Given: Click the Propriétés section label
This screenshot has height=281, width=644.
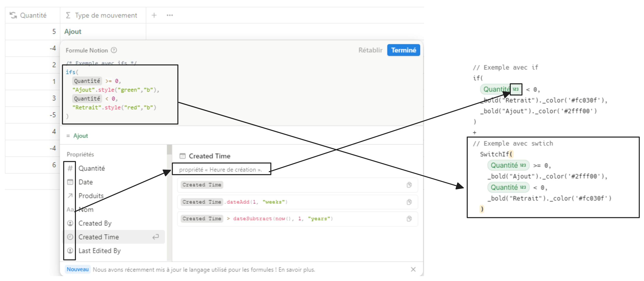Looking at the screenshot, I should point(80,154).
